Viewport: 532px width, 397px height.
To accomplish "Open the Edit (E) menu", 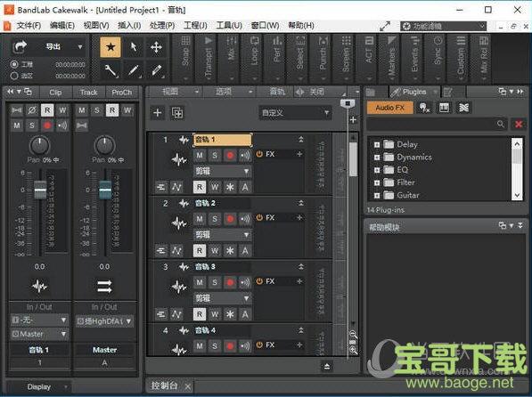I will [62, 26].
